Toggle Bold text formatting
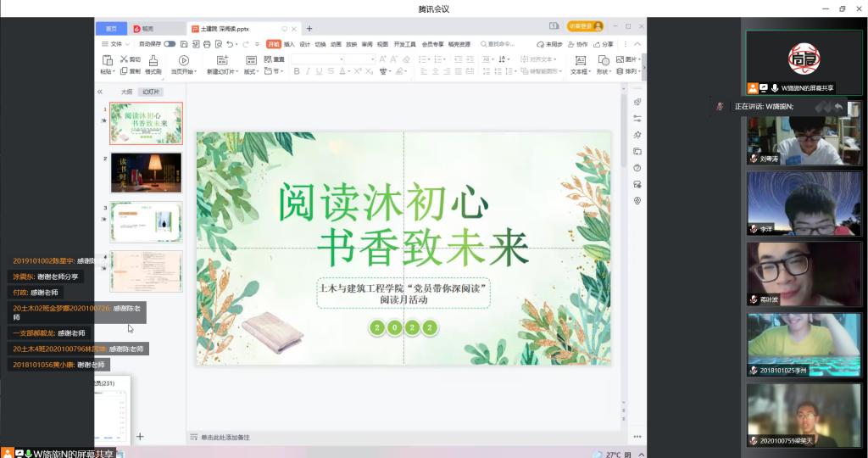 (x=297, y=72)
